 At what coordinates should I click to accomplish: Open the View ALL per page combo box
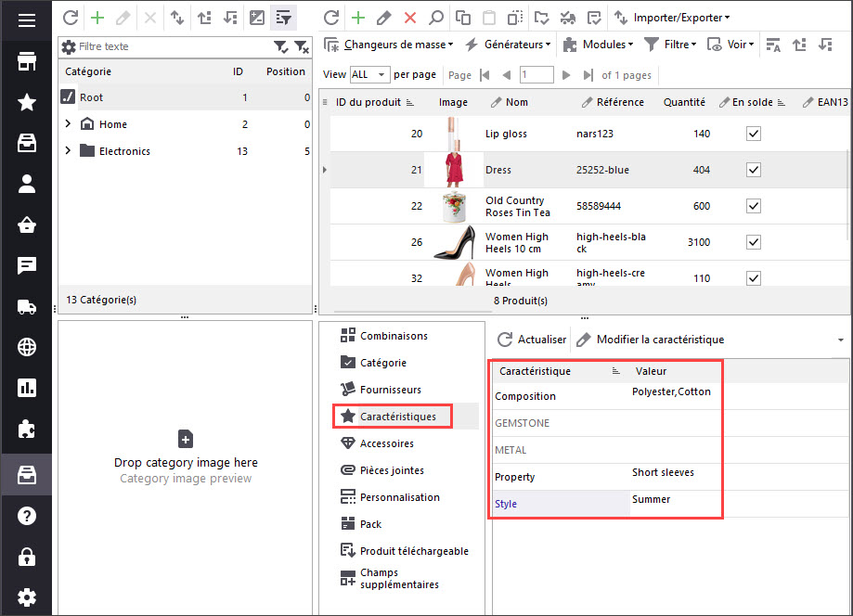click(x=370, y=74)
